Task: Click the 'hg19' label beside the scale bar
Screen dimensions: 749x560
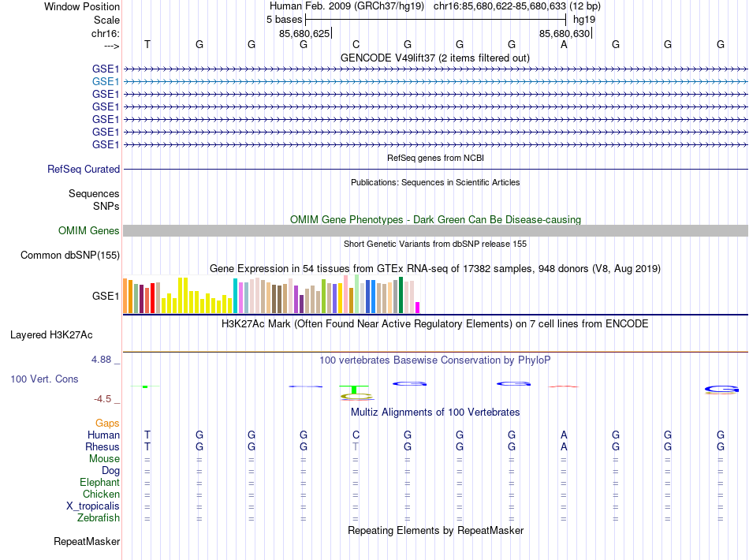Action: point(584,20)
